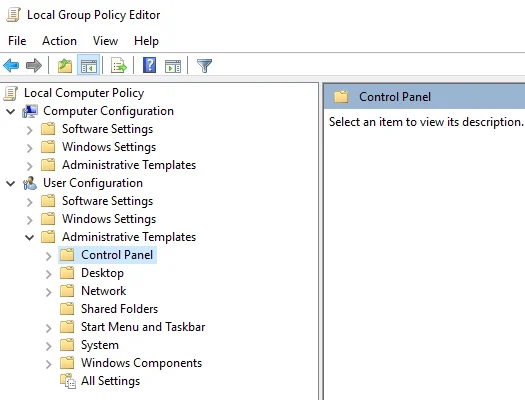Open the Action menu
Image resolution: width=525 pixels, height=400 pixels.
59,41
